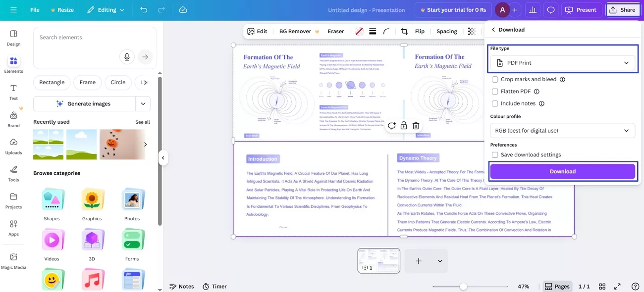Click See all recently used link

tap(143, 122)
